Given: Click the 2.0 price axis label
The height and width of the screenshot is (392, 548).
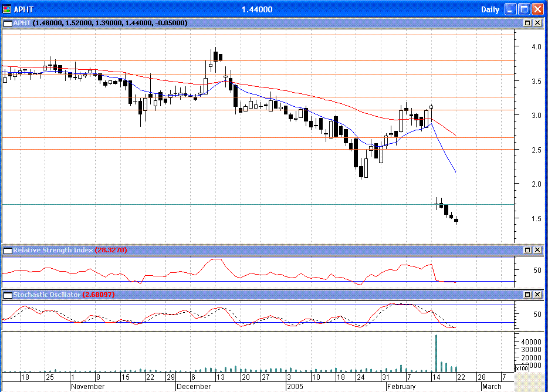Looking at the screenshot, I should (536, 184).
